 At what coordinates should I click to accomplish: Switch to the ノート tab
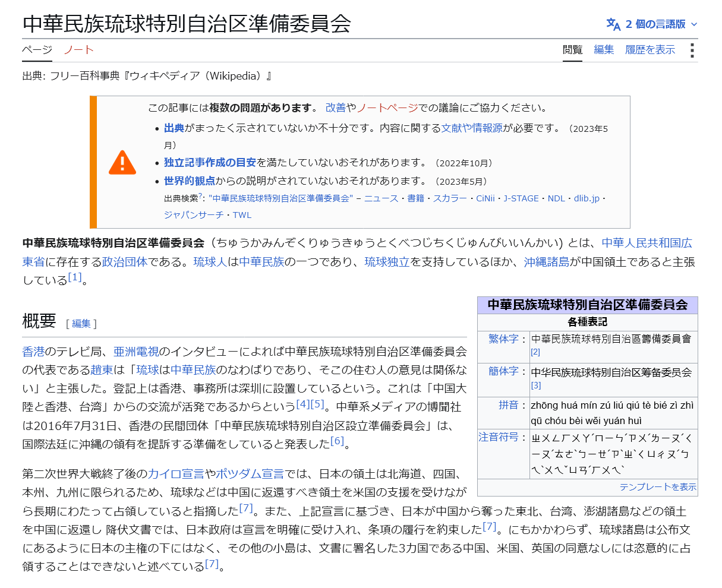click(x=78, y=50)
